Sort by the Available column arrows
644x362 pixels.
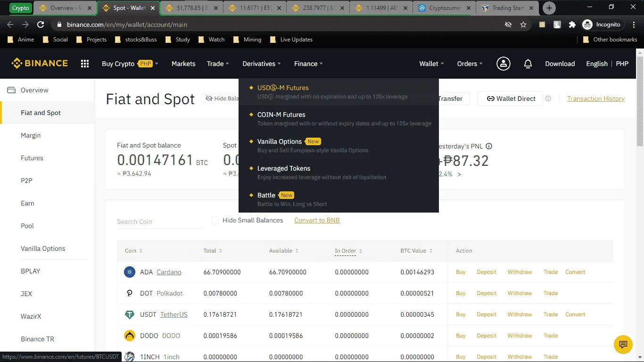tap(297, 251)
